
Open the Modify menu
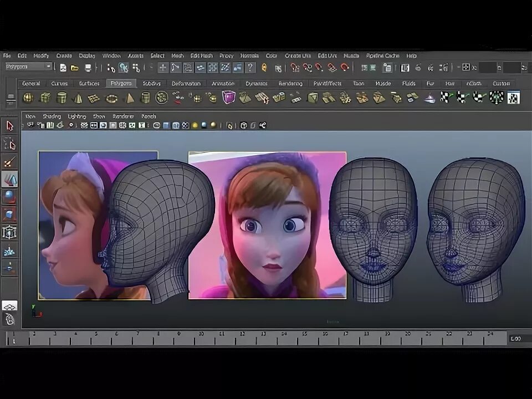41,55
